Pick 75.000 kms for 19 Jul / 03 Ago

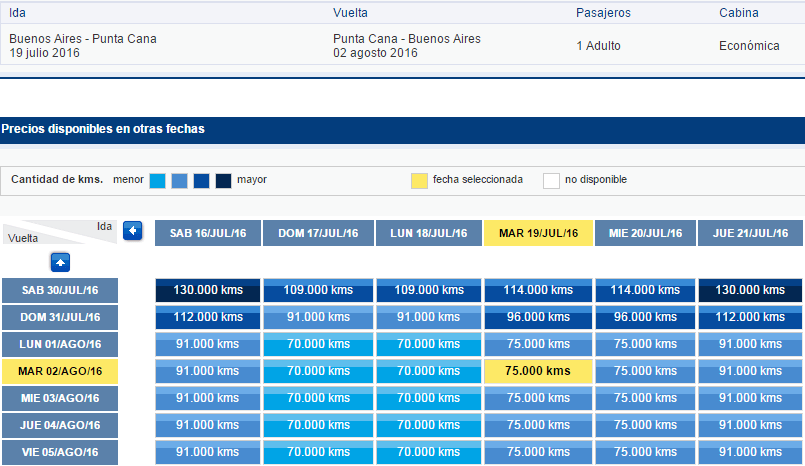click(x=538, y=398)
